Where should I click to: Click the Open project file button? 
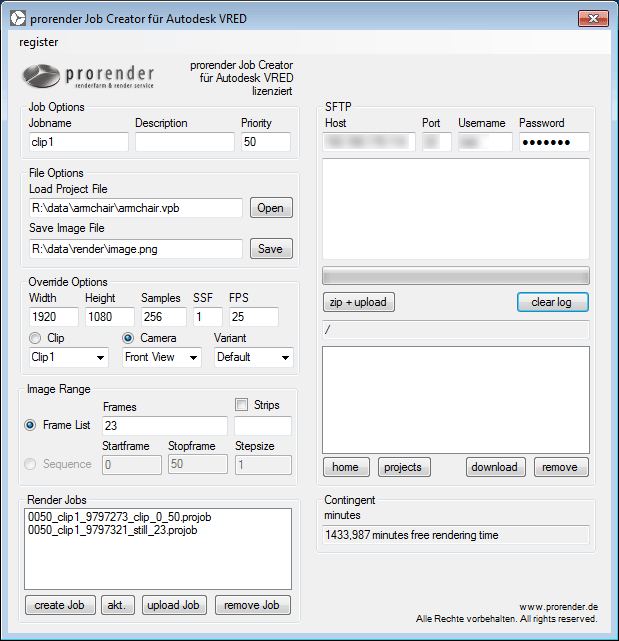point(271,208)
